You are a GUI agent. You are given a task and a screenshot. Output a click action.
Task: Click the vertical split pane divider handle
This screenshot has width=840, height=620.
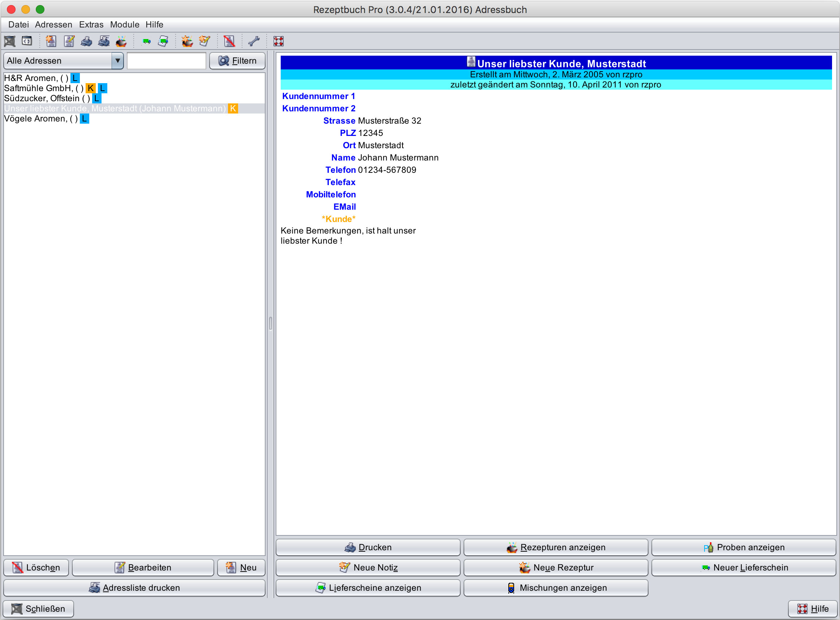pos(270,323)
